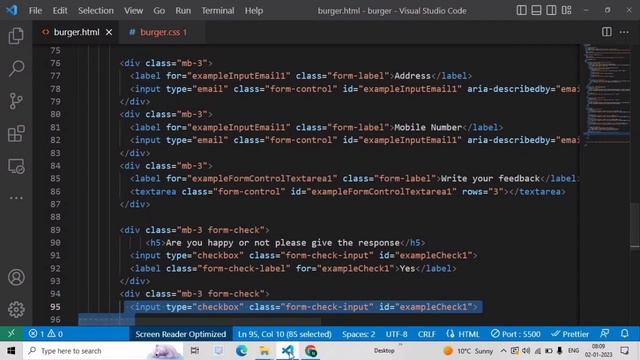Show hidden system tray icons
The height and width of the screenshot is (360, 640).
coord(503,351)
